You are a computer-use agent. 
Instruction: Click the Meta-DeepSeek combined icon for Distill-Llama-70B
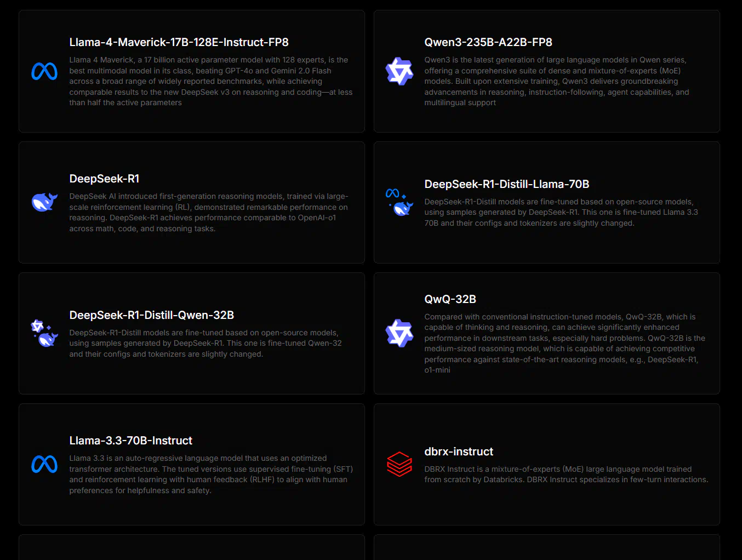pyautogui.click(x=399, y=202)
